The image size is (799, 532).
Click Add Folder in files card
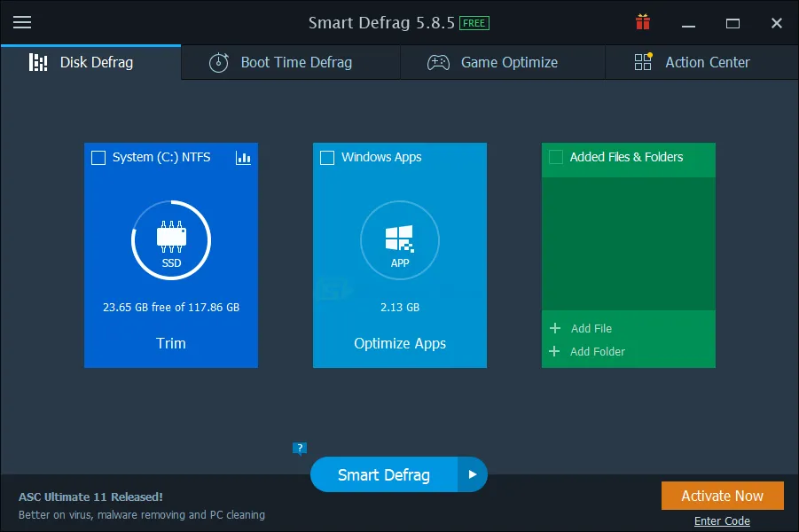pos(597,351)
